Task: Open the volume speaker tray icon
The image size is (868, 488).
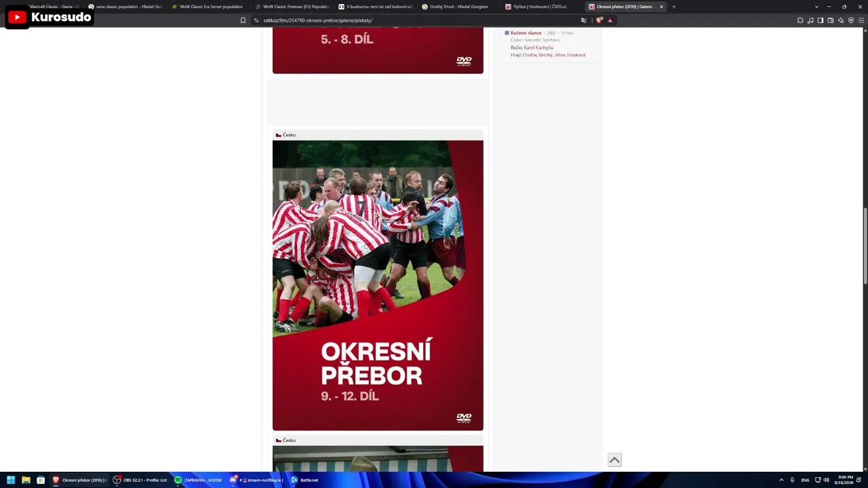Action: point(826,480)
